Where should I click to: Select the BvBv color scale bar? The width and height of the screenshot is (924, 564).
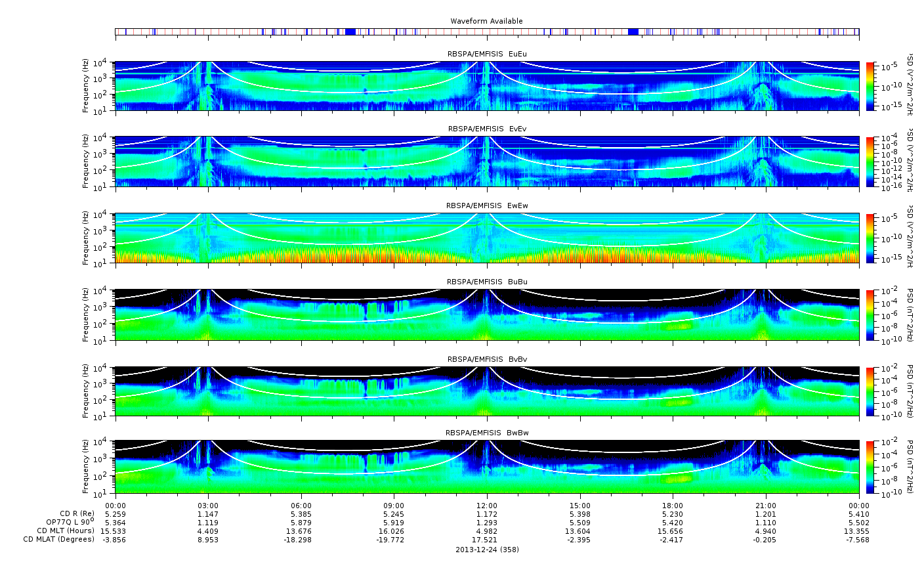870,391
